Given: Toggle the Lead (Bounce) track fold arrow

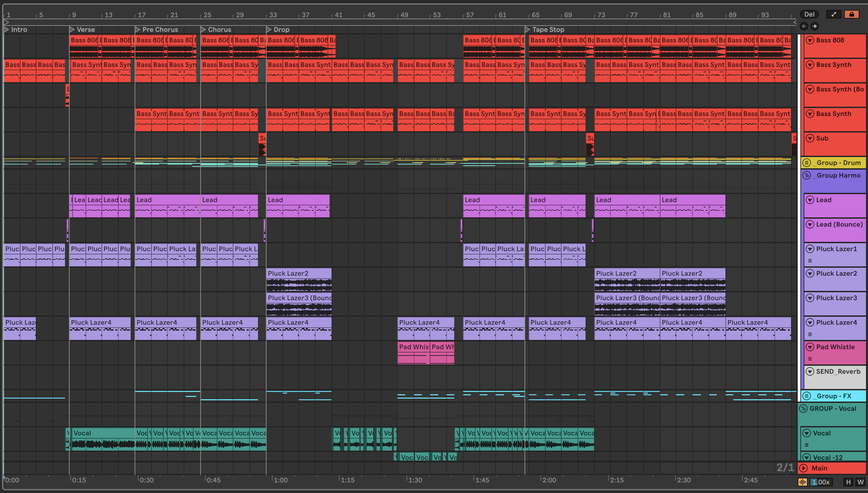Looking at the screenshot, I should point(810,224).
